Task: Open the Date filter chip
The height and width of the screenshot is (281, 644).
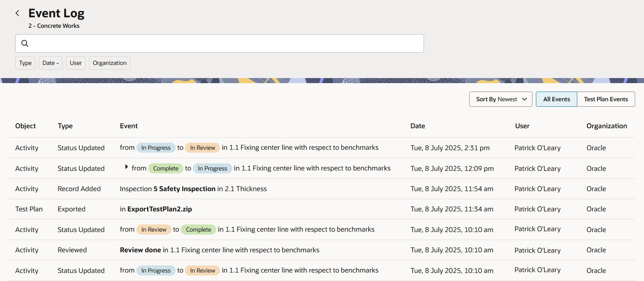Action: [x=51, y=63]
